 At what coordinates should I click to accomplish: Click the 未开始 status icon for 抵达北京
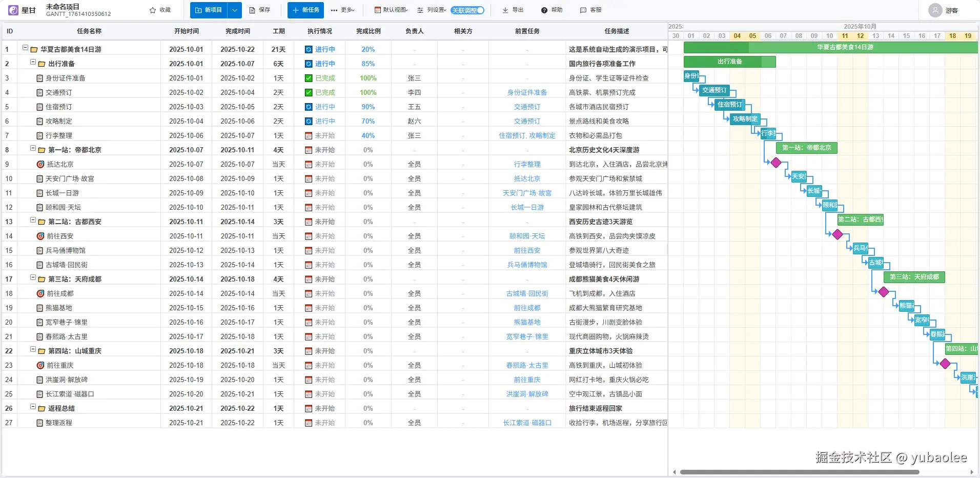coord(309,165)
